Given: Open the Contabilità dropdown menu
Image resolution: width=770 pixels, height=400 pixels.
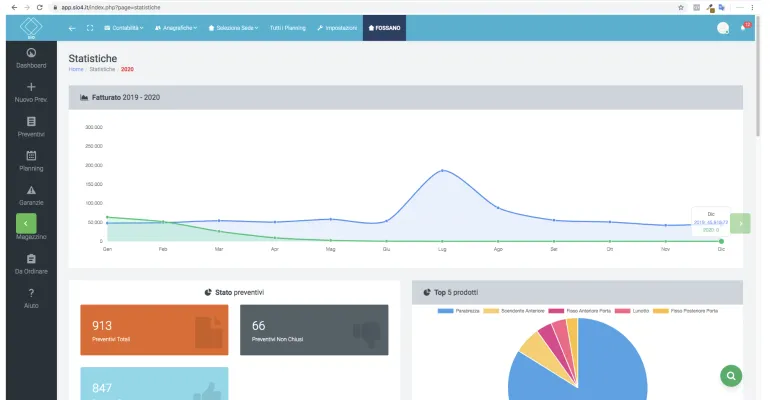Looking at the screenshot, I should tap(124, 28).
